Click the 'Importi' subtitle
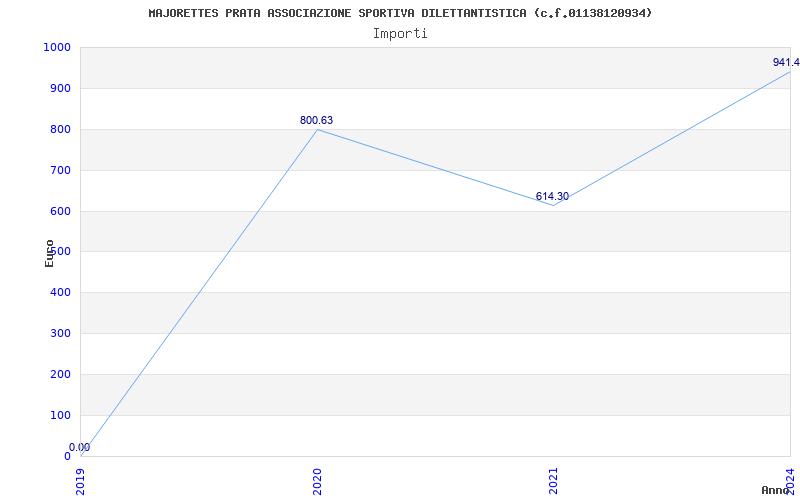The image size is (800, 500). coord(400,34)
